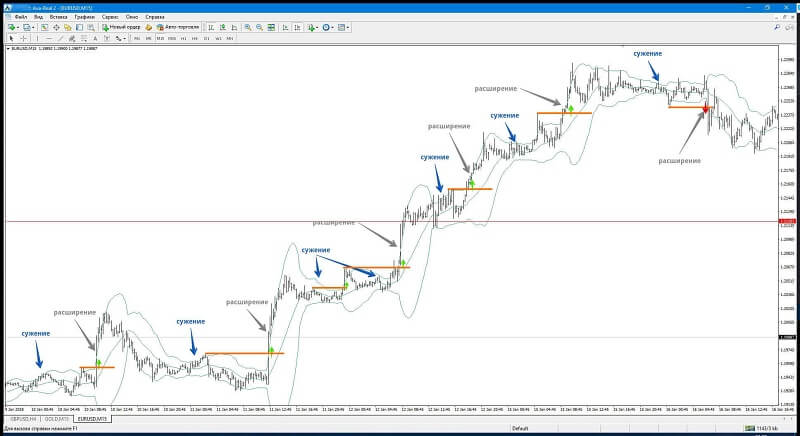
Task: Open the Файл menu
Action: tap(21, 17)
